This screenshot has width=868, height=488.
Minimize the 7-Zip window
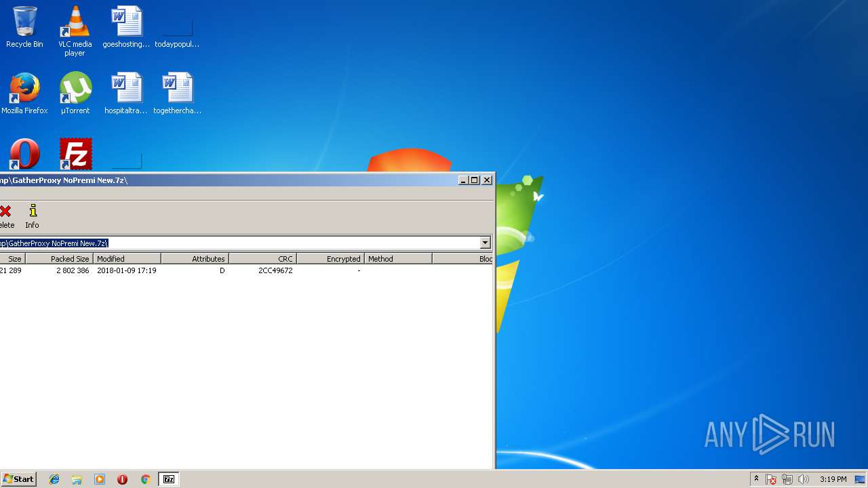click(x=464, y=180)
